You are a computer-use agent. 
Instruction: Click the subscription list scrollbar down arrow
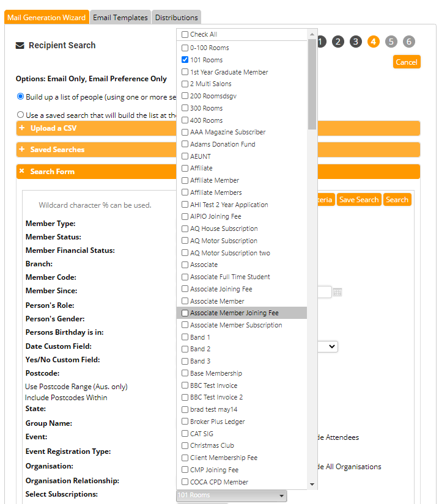tap(312, 484)
